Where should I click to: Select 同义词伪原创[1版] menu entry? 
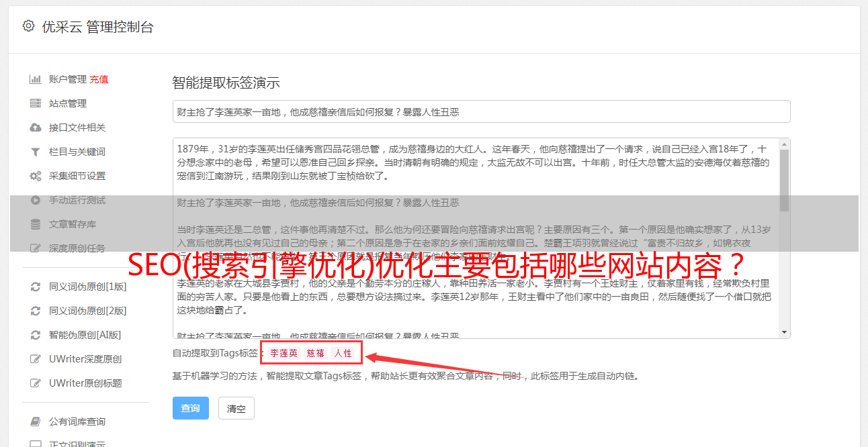point(88,287)
